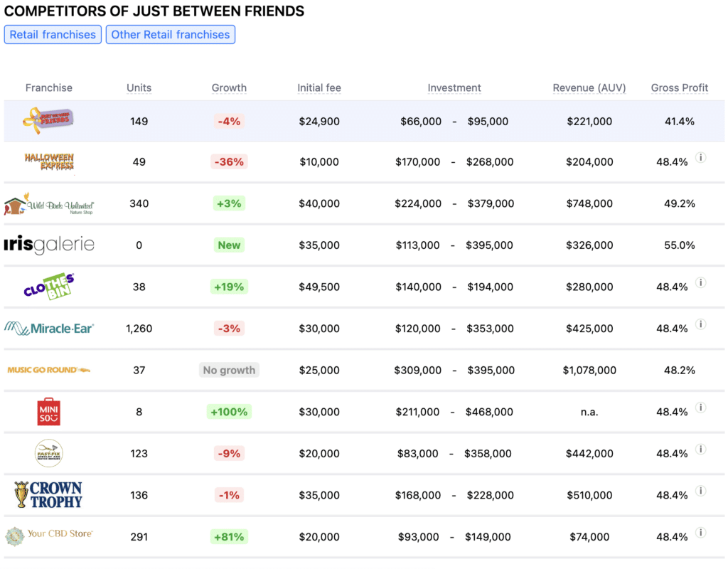Click the -36% growth badge
This screenshot has height=569, width=728.
point(229,161)
